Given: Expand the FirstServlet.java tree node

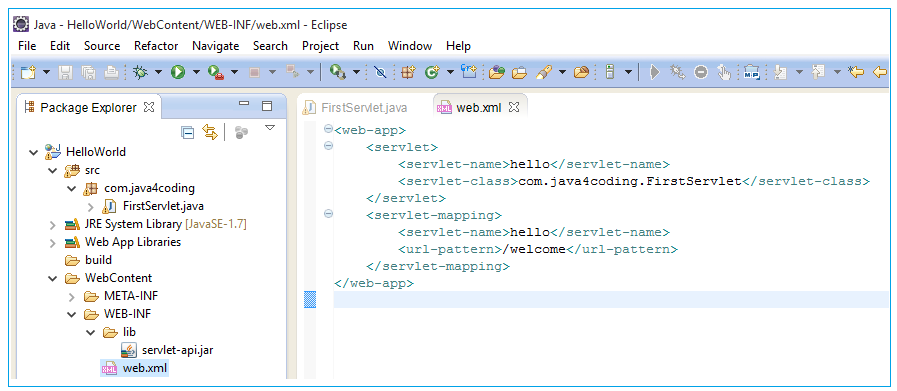Looking at the screenshot, I should click(x=90, y=206).
